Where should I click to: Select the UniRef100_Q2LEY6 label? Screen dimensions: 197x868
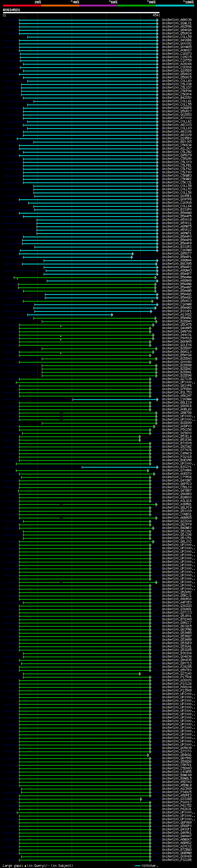(x=176, y=345)
